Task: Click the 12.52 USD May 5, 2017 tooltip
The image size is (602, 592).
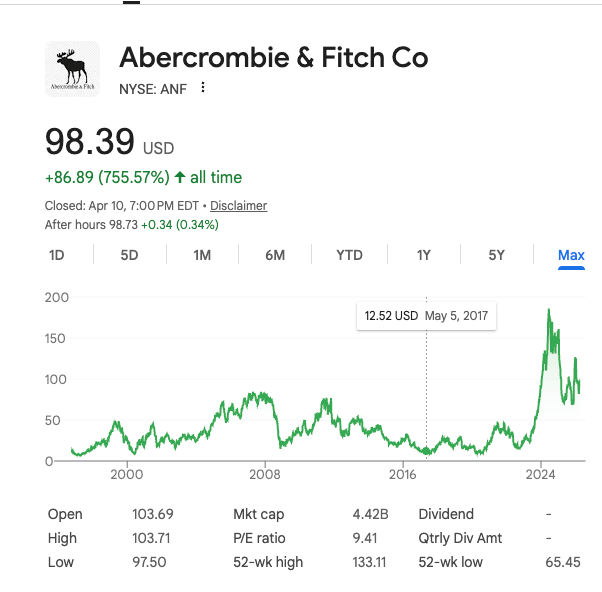Action: coord(426,316)
